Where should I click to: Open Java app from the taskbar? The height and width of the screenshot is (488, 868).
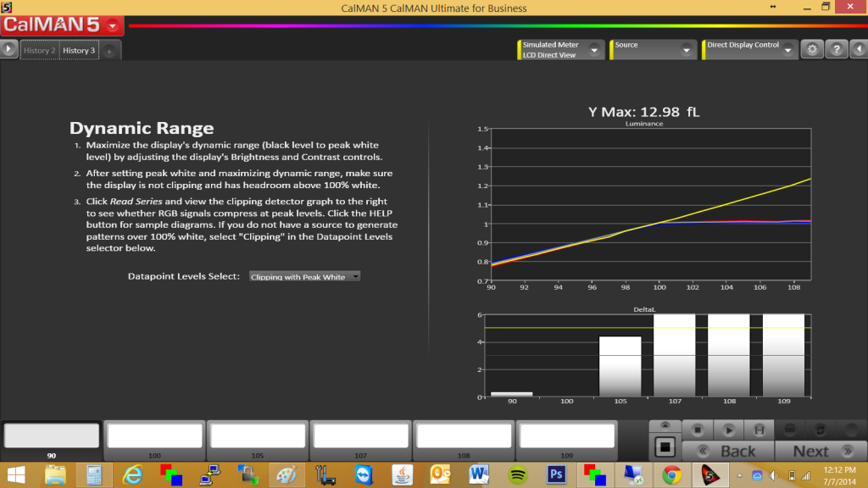click(x=403, y=475)
